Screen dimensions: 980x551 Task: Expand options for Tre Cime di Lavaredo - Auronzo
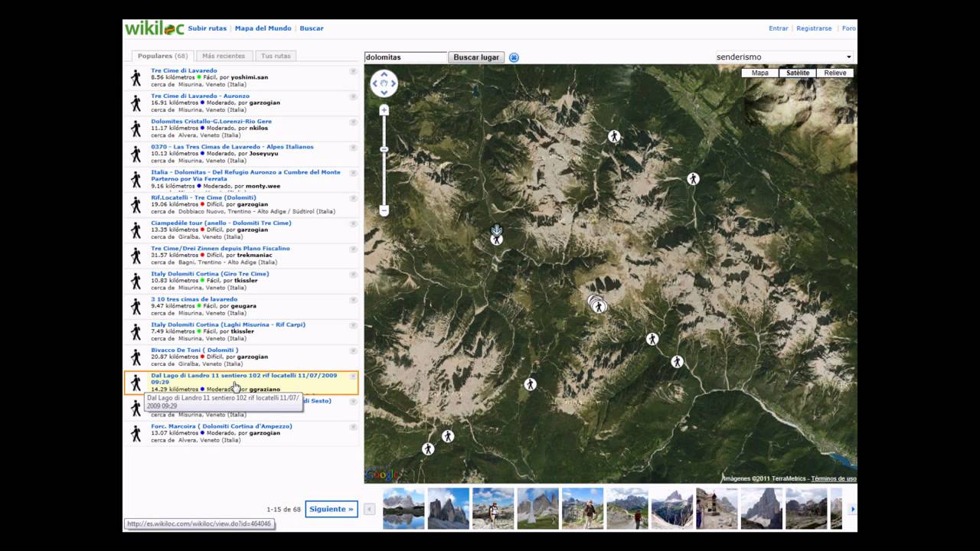pyautogui.click(x=353, y=96)
